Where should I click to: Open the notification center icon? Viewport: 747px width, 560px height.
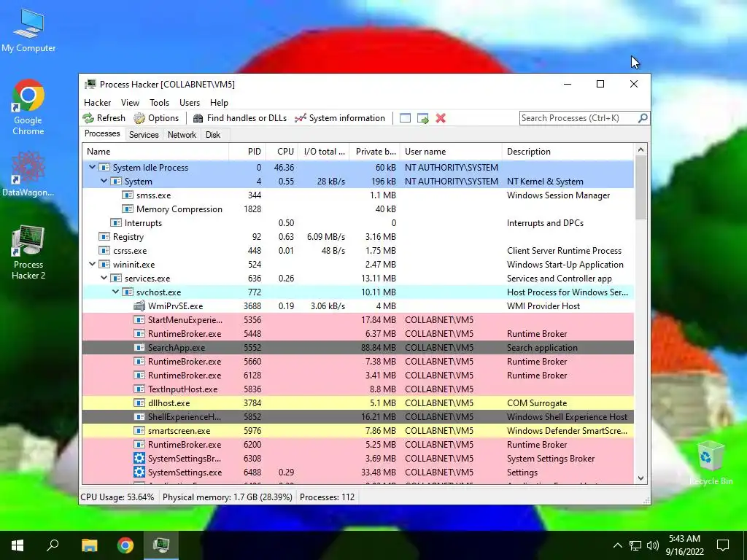click(723, 545)
